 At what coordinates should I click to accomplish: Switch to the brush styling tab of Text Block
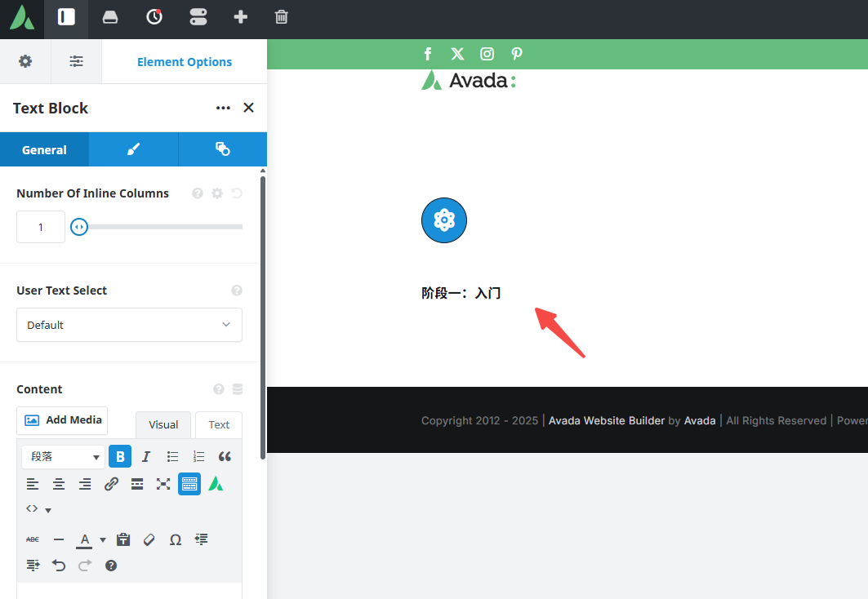click(x=133, y=149)
